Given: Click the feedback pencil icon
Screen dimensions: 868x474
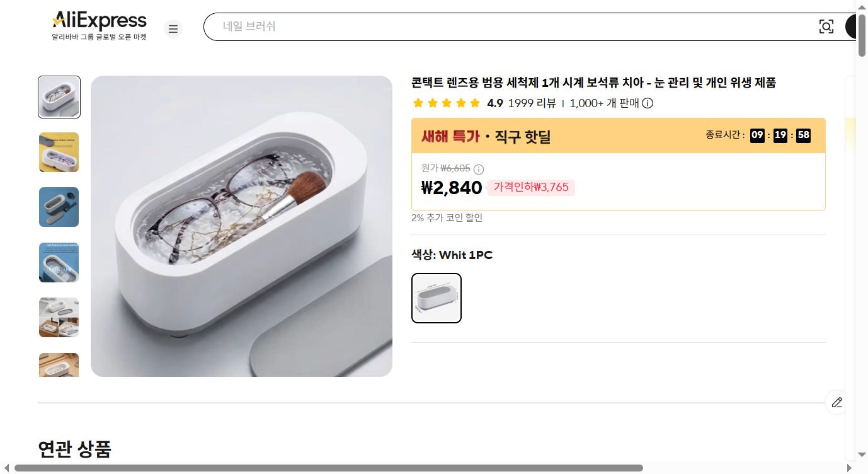Looking at the screenshot, I should [x=837, y=402].
